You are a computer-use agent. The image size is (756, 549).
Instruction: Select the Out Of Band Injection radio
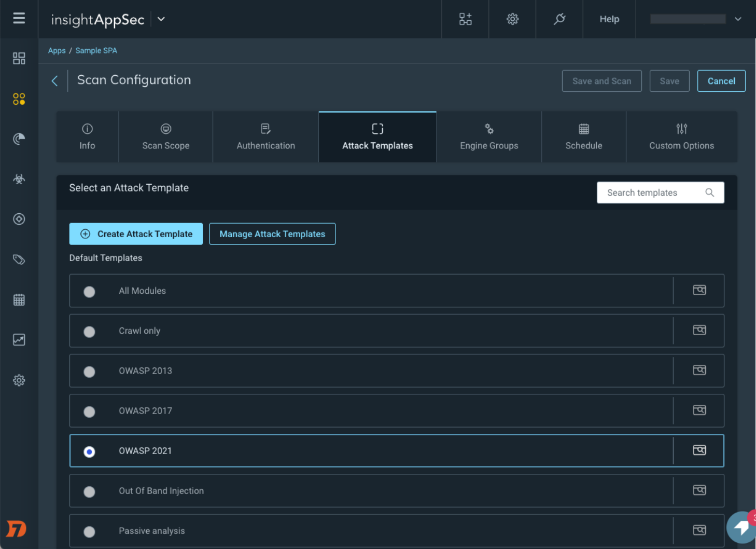[x=89, y=491]
